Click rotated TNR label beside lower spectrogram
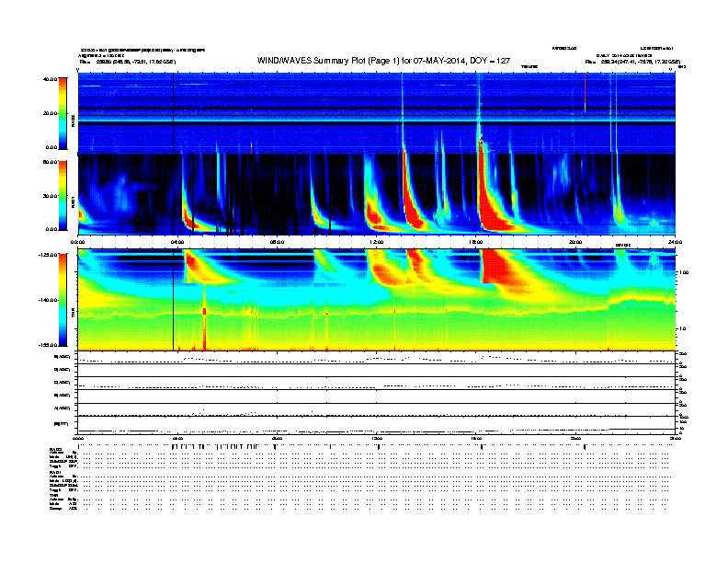The image size is (728, 563). (x=73, y=313)
